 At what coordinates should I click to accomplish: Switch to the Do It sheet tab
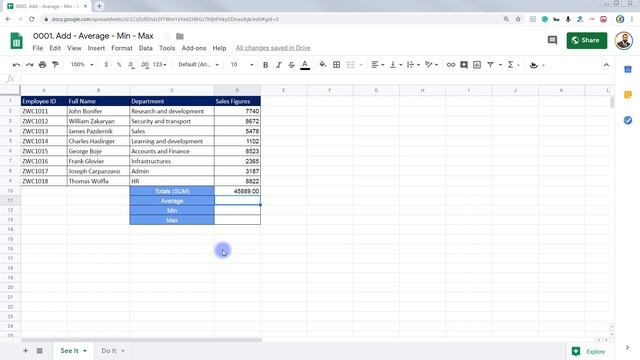[x=109, y=351]
